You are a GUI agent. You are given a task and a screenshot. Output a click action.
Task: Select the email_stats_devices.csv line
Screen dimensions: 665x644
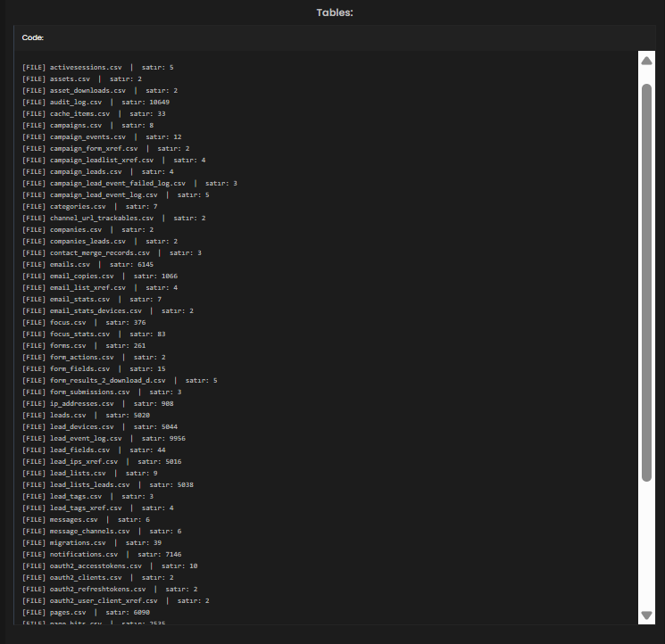click(108, 311)
